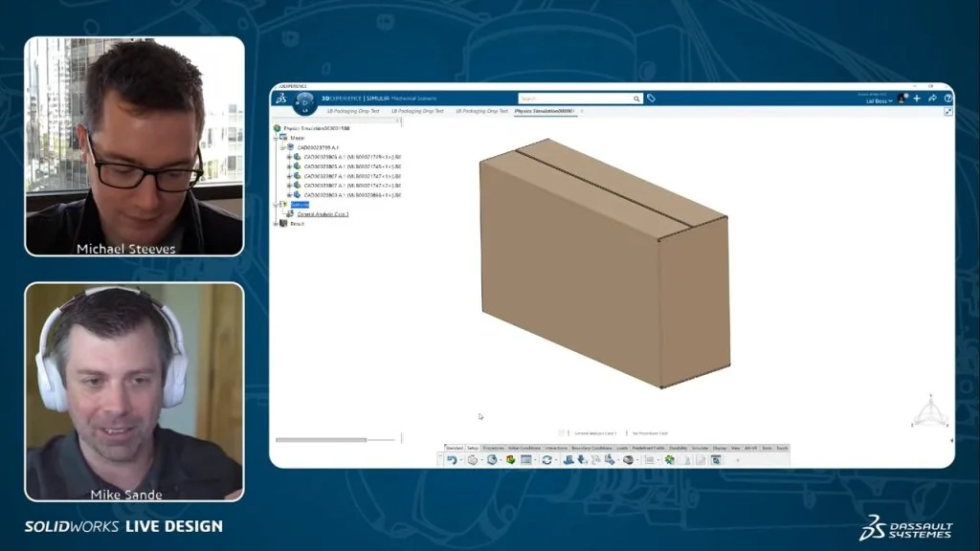Click the Physics Simulation root node icon
This screenshot has height=551, width=980.
[277, 128]
